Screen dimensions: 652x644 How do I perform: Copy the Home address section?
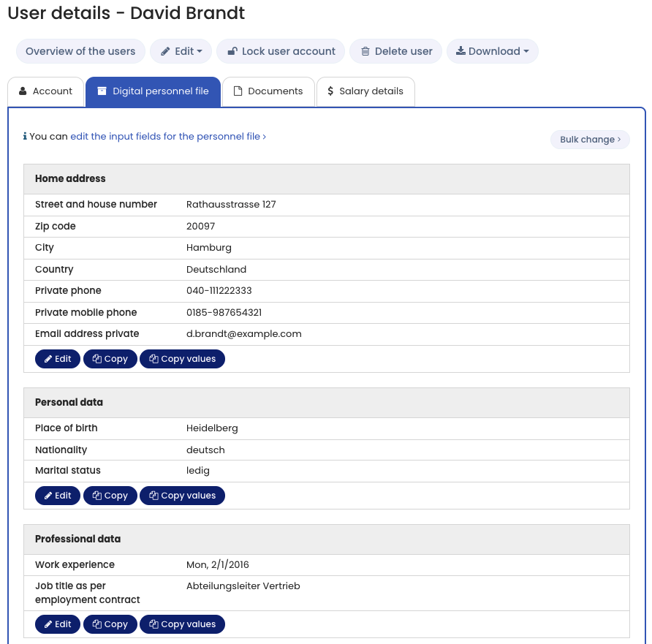(x=110, y=359)
